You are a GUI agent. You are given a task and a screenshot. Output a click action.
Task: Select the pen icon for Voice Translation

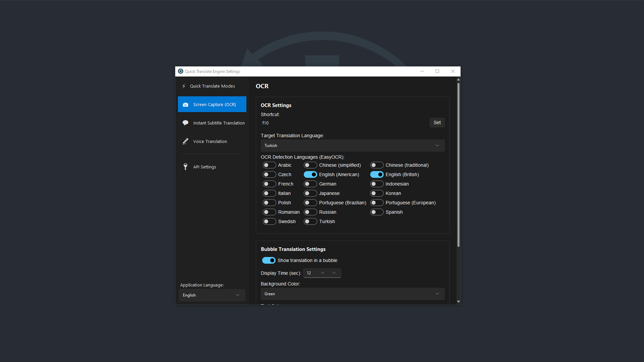tap(185, 141)
